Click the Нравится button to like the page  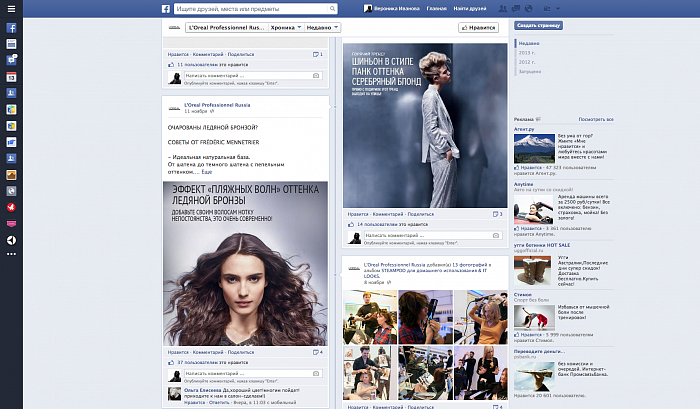(479, 28)
